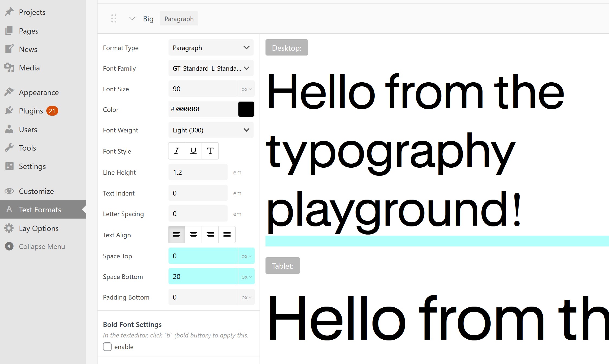Select center text alignment icon

pos(193,235)
